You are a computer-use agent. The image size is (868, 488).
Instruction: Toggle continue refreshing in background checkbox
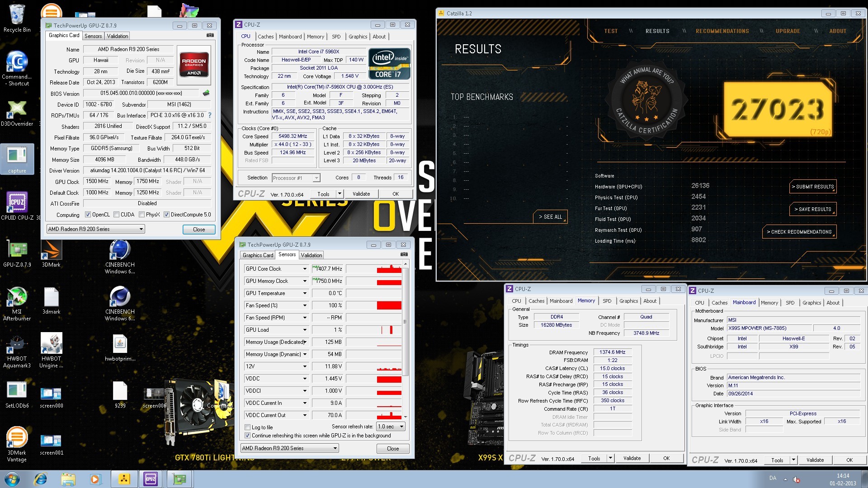[247, 436]
